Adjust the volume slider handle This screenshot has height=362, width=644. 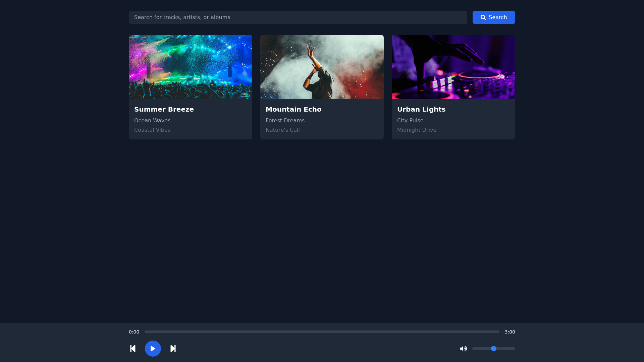tap(494, 349)
